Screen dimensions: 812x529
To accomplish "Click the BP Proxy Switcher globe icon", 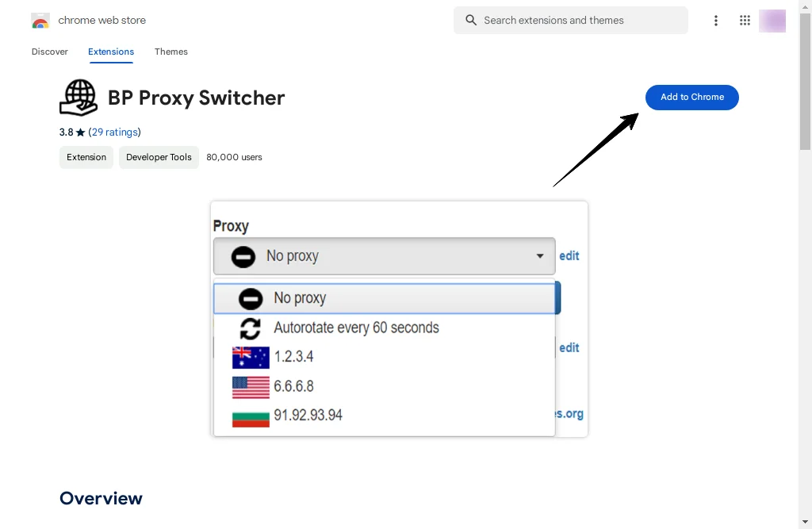I will [79, 98].
